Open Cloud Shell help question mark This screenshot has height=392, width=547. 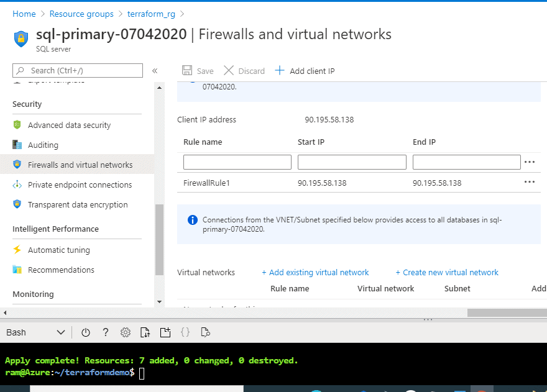coord(106,332)
